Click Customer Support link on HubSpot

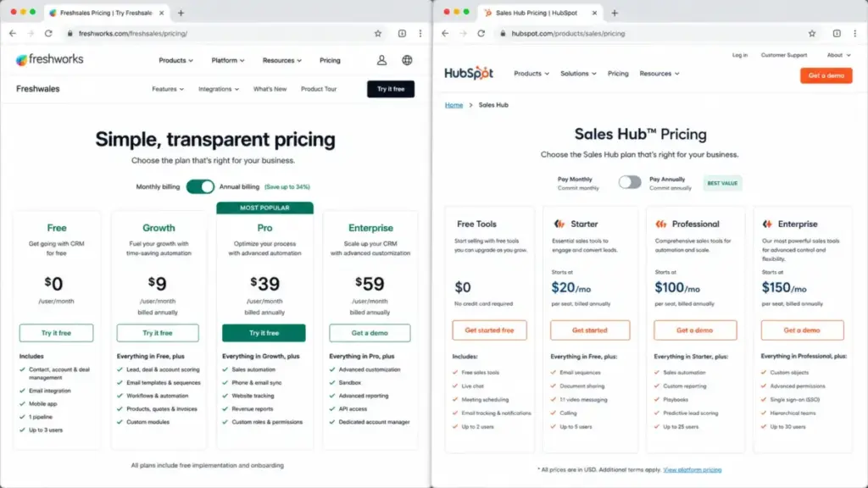click(x=784, y=55)
